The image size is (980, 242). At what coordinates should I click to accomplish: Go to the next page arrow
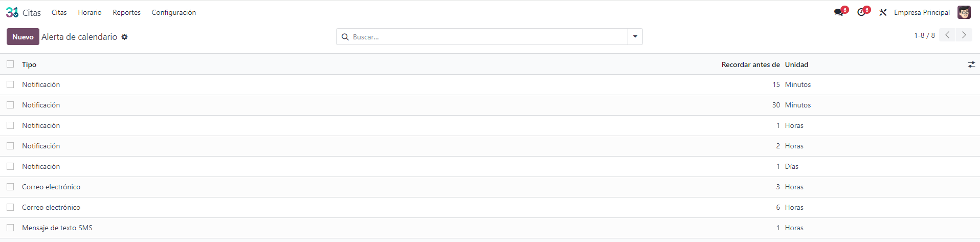(964, 35)
